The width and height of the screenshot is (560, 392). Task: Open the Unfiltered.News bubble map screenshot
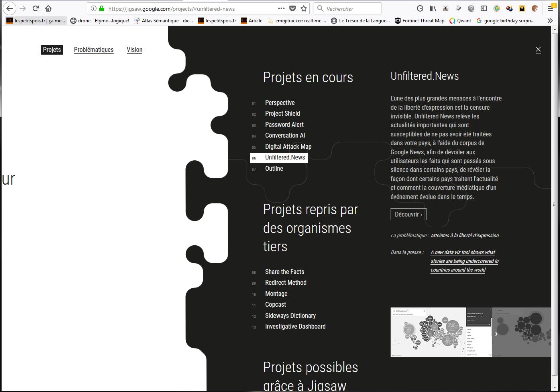click(441, 332)
